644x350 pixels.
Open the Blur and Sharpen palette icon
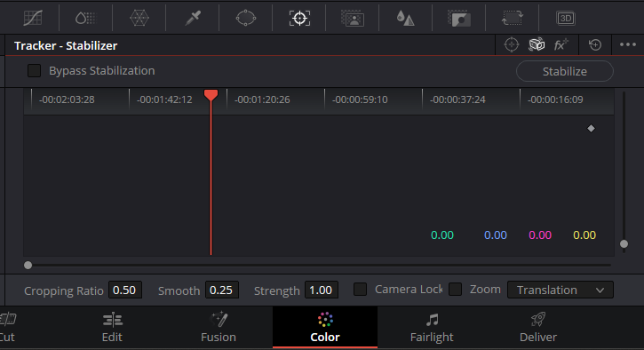[x=405, y=18]
